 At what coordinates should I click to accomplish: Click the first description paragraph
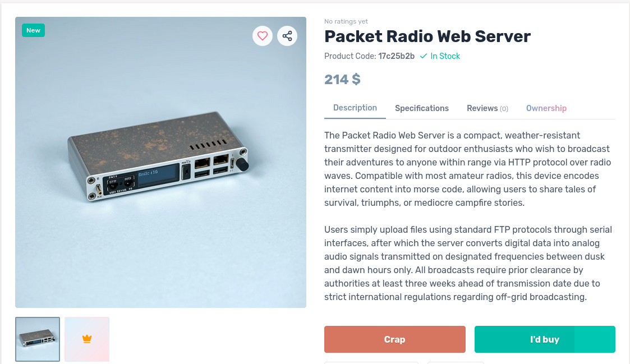[x=468, y=169]
